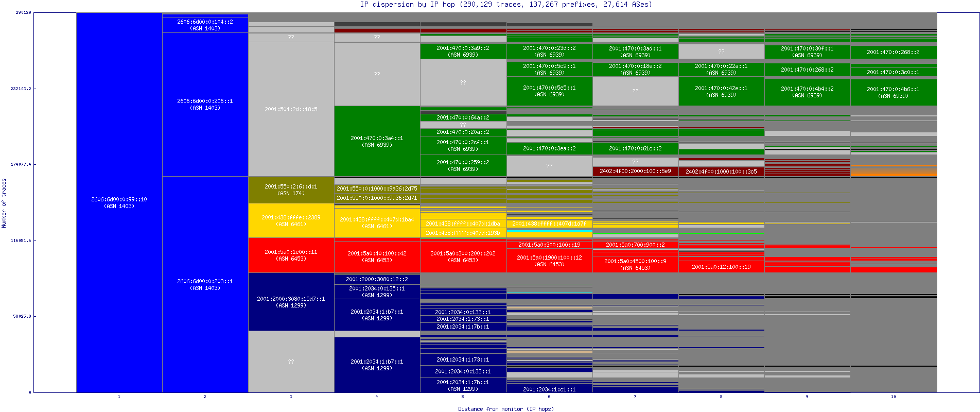The width and height of the screenshot is (980, 412).
Task: Click the 'Distance from monitor (IP hops)' axis label
Action: coord(506,409)
